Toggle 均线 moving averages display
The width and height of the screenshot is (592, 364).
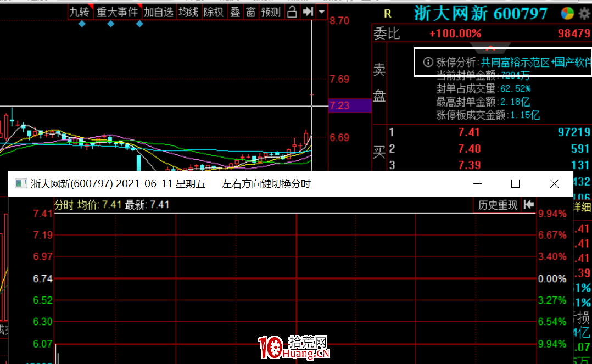(x=188, y=12)
